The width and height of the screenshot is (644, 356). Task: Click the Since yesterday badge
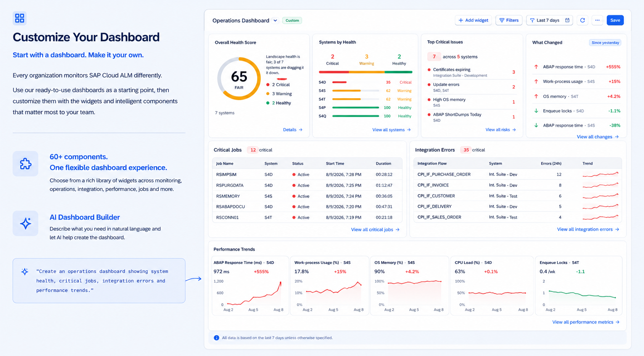605,43
